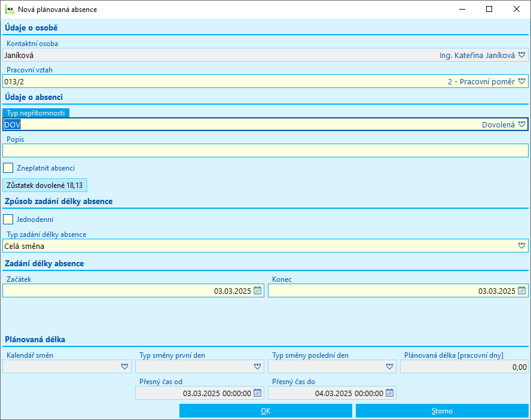531x420 pixels.
Task: Click the Plánovaná délka pracovní dny field
Action: [464, 367]
